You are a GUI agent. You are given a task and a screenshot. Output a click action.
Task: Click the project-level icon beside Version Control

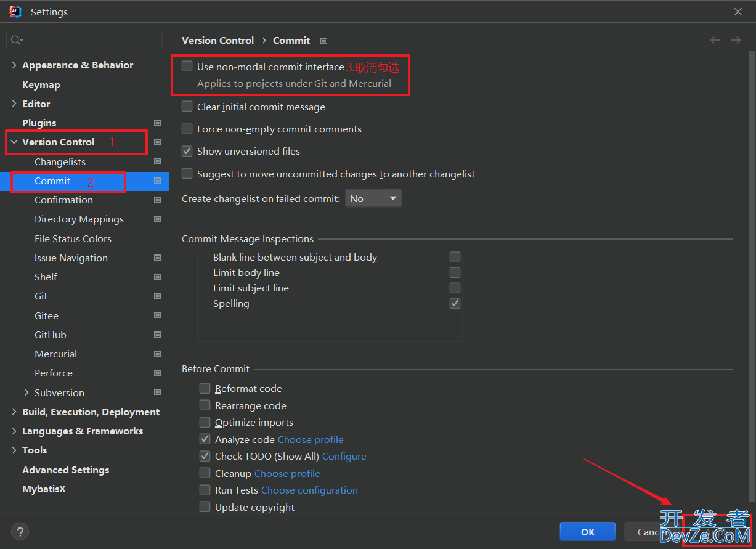tap(157, 142)
